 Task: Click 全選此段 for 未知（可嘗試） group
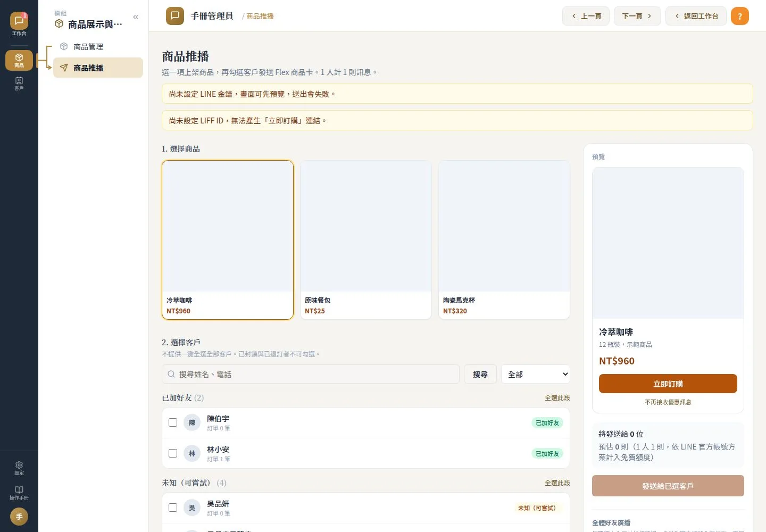[x=557, y=483]
